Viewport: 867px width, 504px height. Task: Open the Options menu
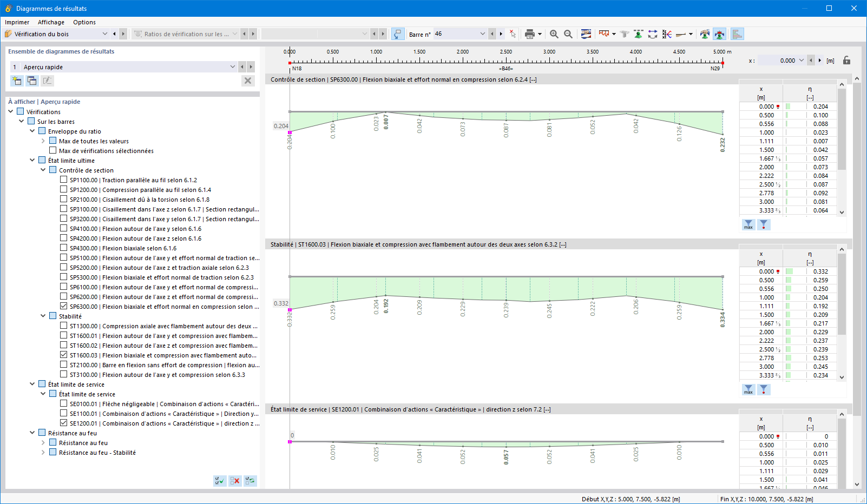point(84,22)
